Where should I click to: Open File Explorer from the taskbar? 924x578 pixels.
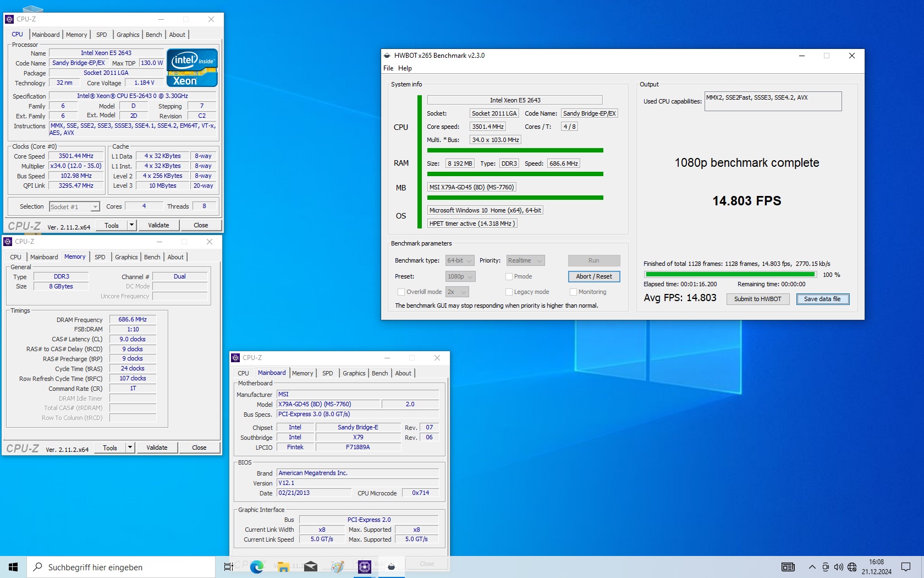click(283, 567)
